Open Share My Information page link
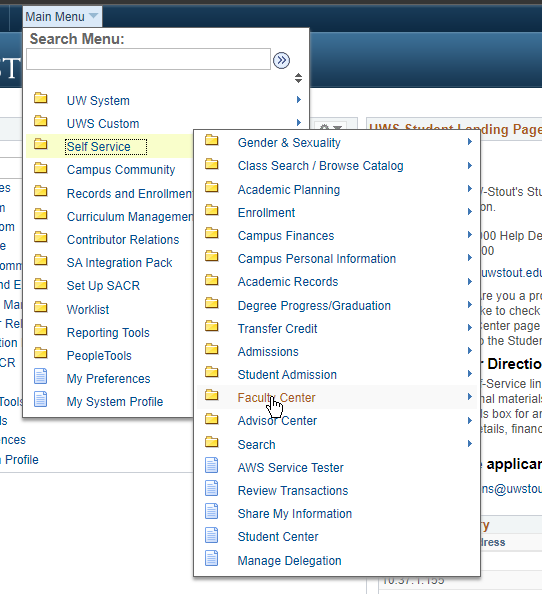 (x=295, y=514)
